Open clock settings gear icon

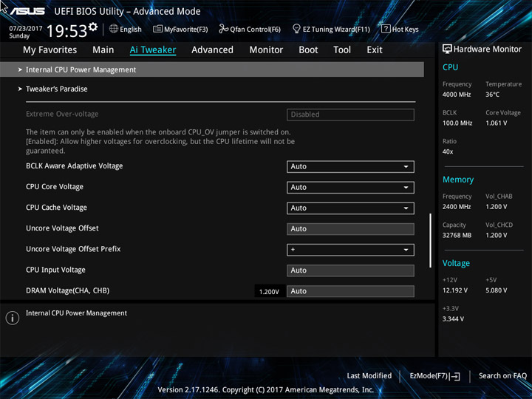93,27
